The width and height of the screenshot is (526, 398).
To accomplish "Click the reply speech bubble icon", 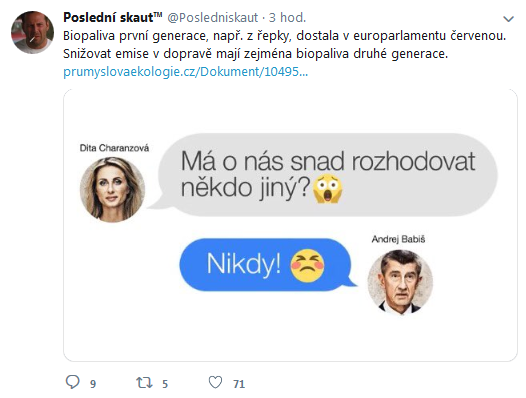I will 72,382.
